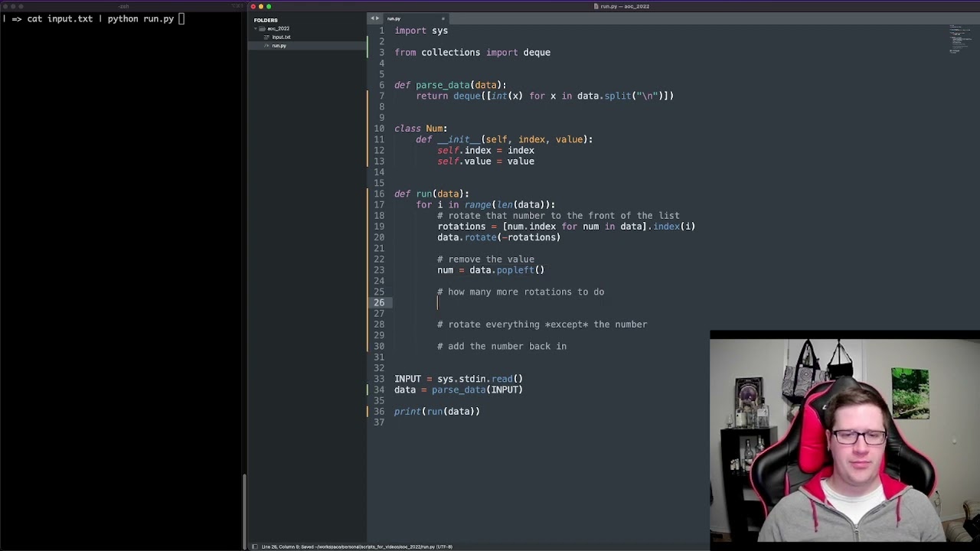Click 'def run(data):' line
Screen dimensions: 980x551
[432, 194]
